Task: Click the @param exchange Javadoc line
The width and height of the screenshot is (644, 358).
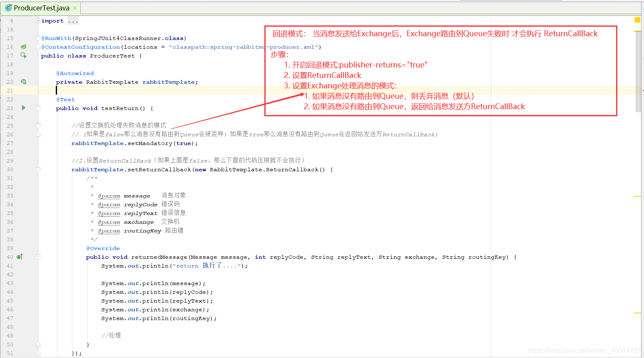Action: pyautogui.click(x=135, y=222)
